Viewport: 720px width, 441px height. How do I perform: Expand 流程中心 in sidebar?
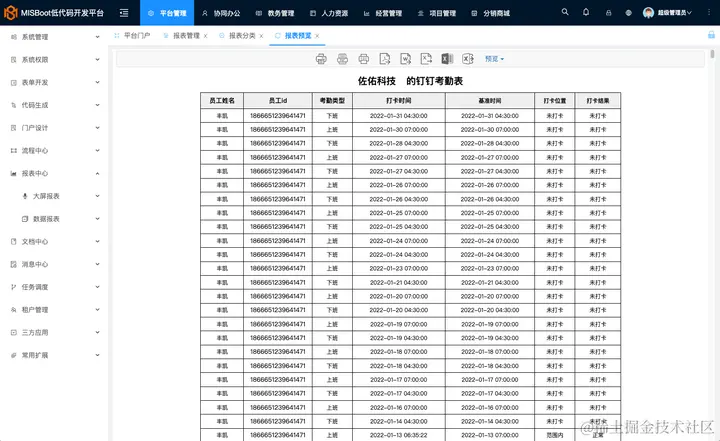coord(55,150)
